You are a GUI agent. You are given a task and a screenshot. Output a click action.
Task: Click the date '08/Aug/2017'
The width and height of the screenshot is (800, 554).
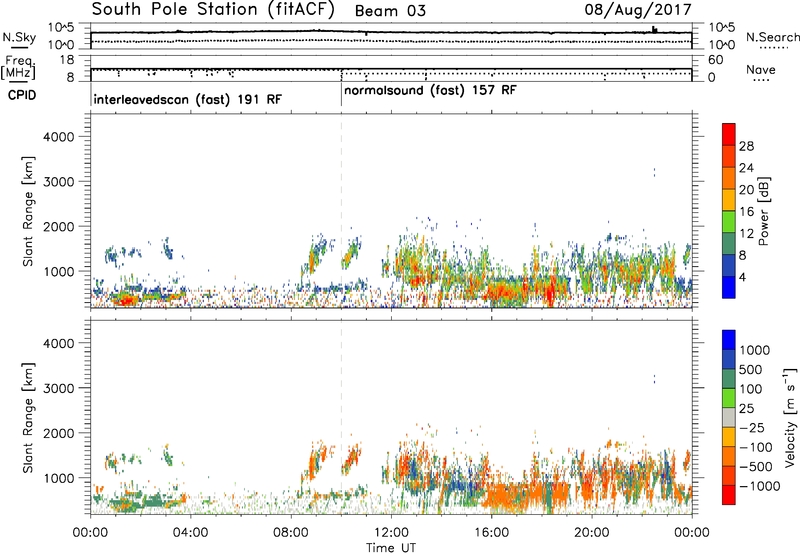tap(638, 10)
